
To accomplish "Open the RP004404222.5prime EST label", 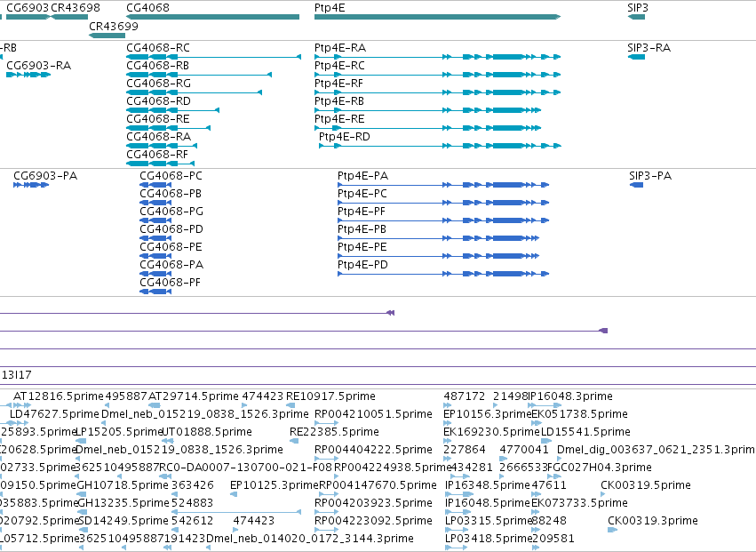I will (x=373, y=450).
